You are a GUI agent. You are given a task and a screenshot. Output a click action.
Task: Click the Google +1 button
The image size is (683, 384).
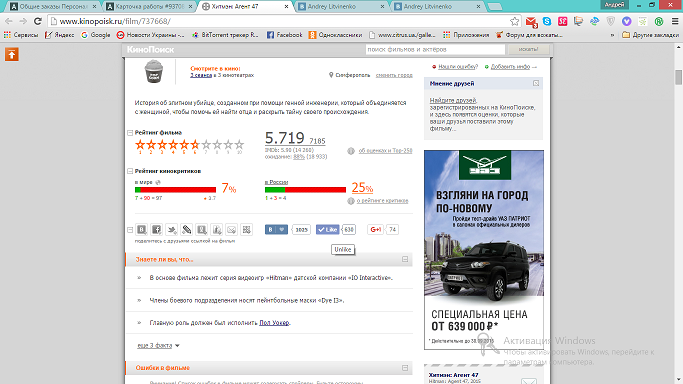pos(375,229)
